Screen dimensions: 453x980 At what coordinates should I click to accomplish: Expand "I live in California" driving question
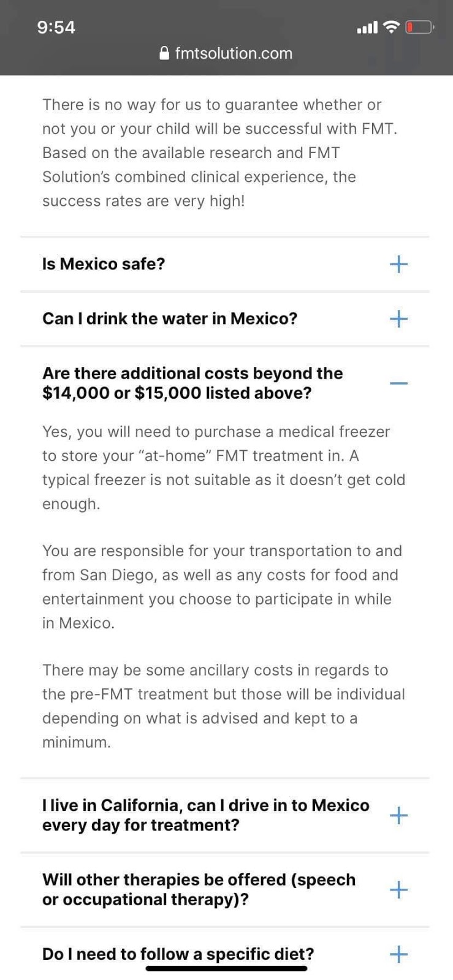point(205,815)
